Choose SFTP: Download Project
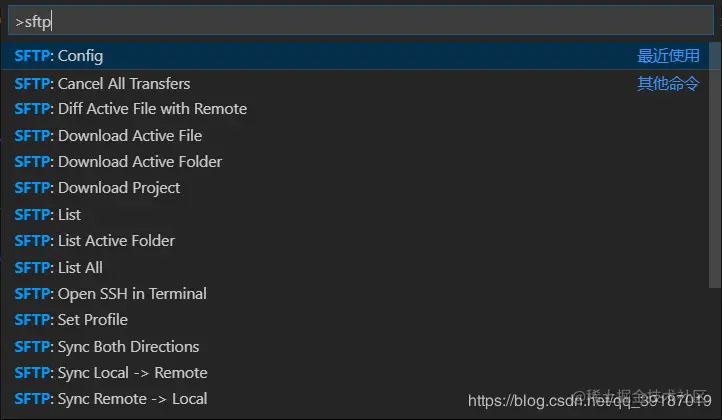Screen dimensions: 722x420 [x=98, y=188]
